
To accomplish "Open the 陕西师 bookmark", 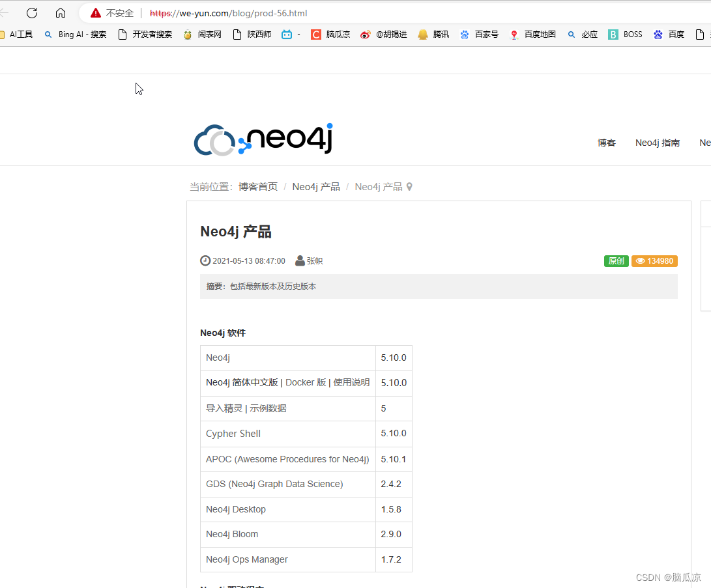I will (252, 35).
